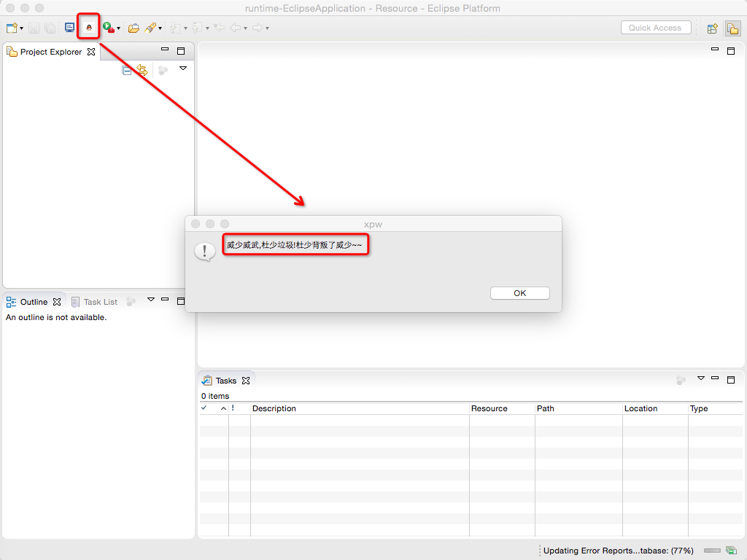The width and height of the screenshot is (747, 560).
Task: Maximize the Outline view
Action: coord(181,301)
